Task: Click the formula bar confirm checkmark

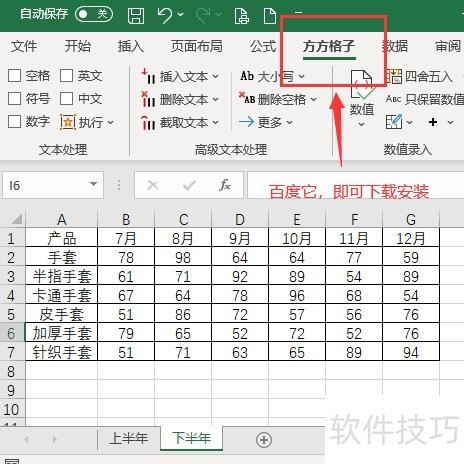Action: pos(189,185)
